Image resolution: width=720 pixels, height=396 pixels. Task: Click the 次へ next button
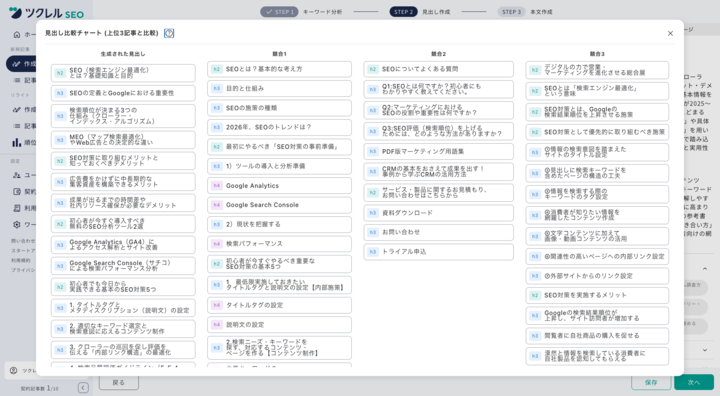(694, 382)
